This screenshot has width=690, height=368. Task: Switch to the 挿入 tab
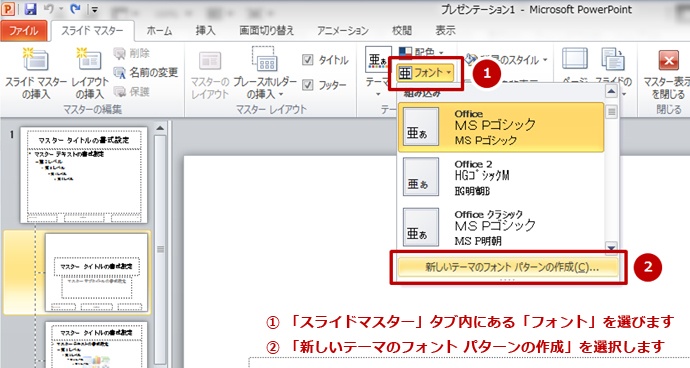click(205, 30)
